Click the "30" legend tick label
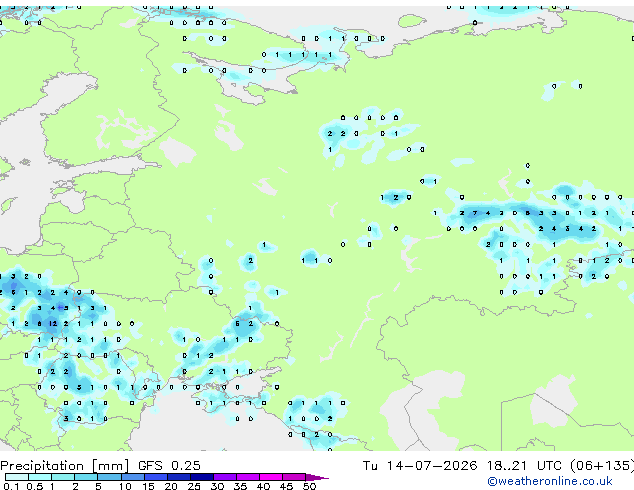 [x=217, y=486]
